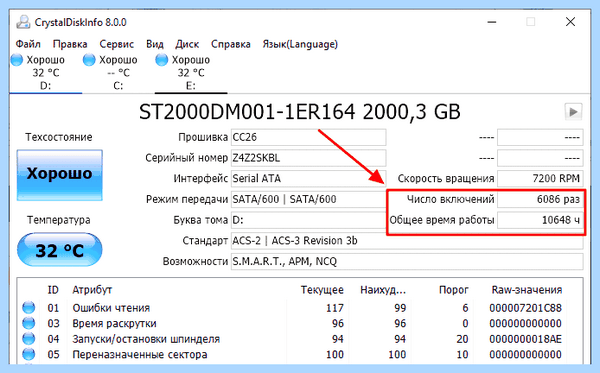The image size is (600, 373).
Task: Click the Возможности field S.M.A.R.T., APM, NCQ
Action: pyautogui.click(x=407, y=261)
